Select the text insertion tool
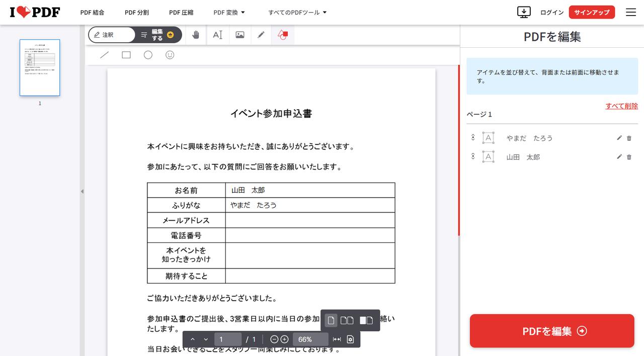The height and width of the screenshot is (356, 644). 218,35
